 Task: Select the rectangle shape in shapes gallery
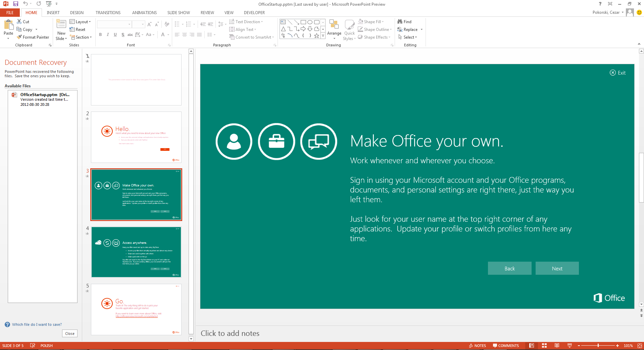point(303,22)
